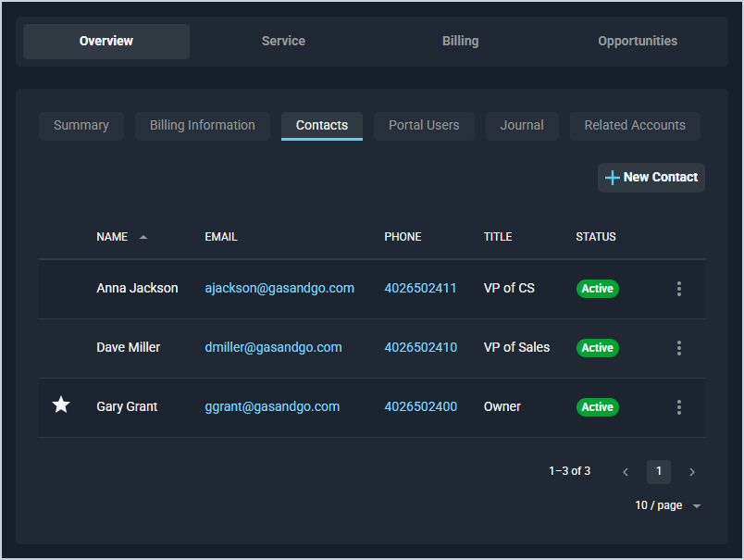Click the Name column sort arrow
The image size is (744, 560).
click(143, 237)
